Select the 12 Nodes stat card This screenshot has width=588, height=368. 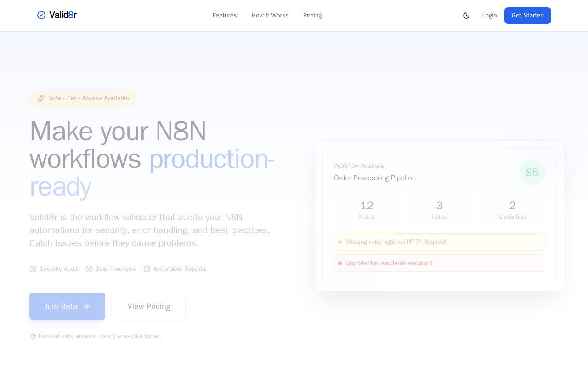point(367,209)
